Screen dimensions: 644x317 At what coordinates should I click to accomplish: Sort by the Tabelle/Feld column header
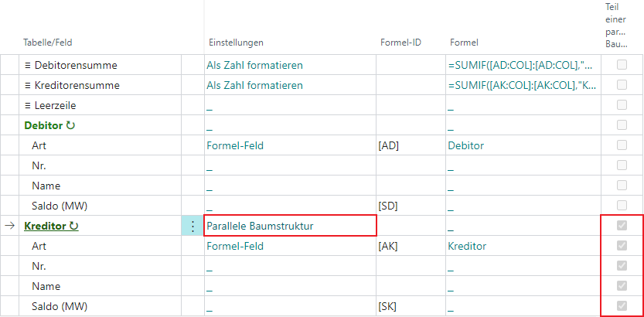[x=48, y=43]
